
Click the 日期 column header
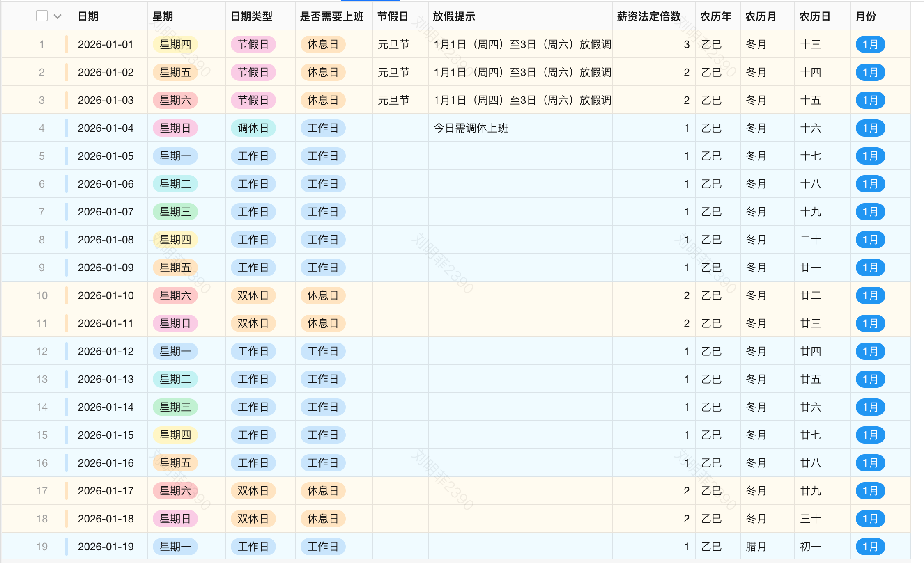[88, 16]
